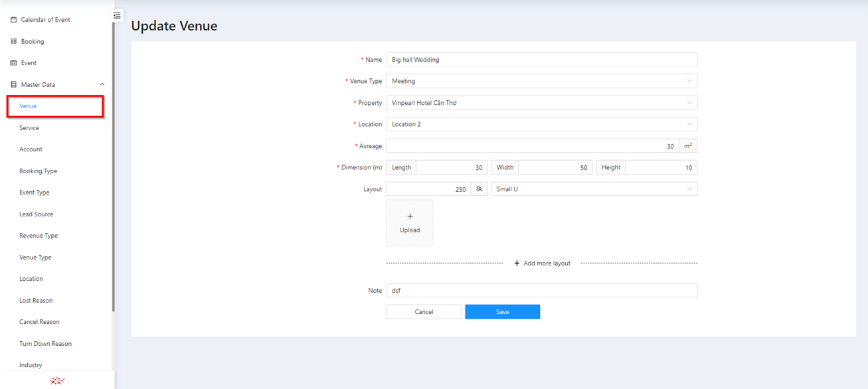Go to the Booking sidebar section

click(32, 41)
